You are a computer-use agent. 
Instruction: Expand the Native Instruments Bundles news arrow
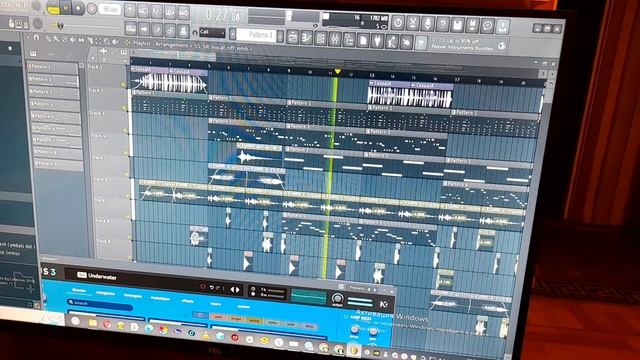[x=502, y=46]
